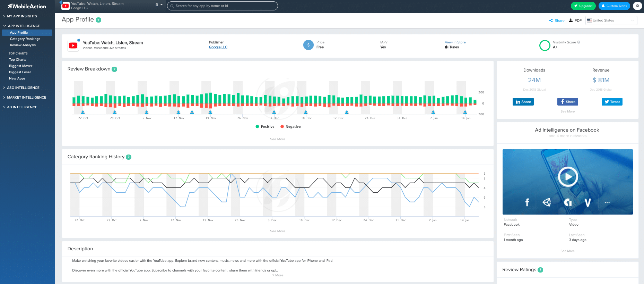Click the update marker at 3. Dec
The image size is (644, 284).
(274, 112)
